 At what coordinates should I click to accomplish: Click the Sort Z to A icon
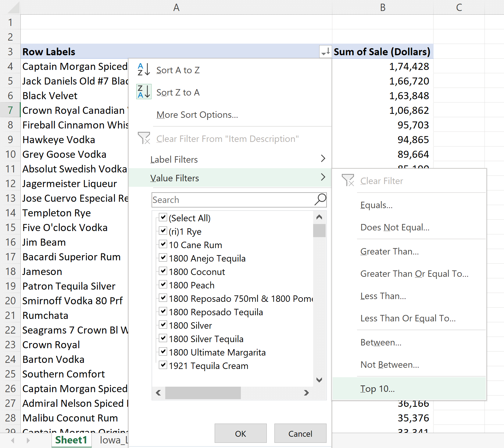[x=144, y=92]
